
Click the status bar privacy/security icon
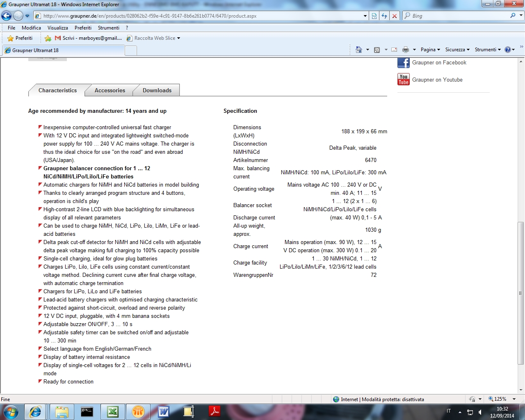tap(472, 399)
